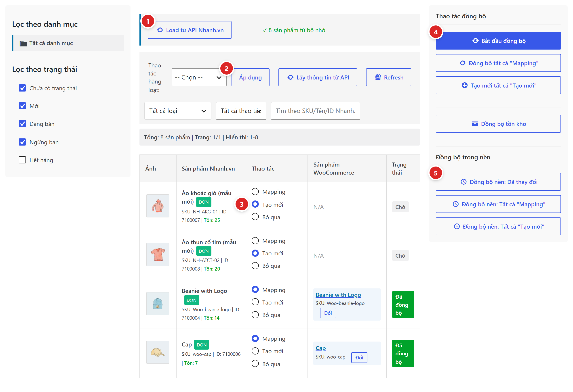Toggle the Mới status checkbox
The height and width of the screenshot is (392, 573).
coord(22,106)
